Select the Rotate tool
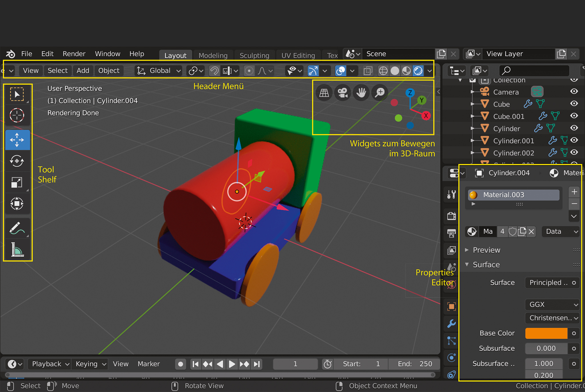This screenshot has height=392, width=585. click(17, 161)
